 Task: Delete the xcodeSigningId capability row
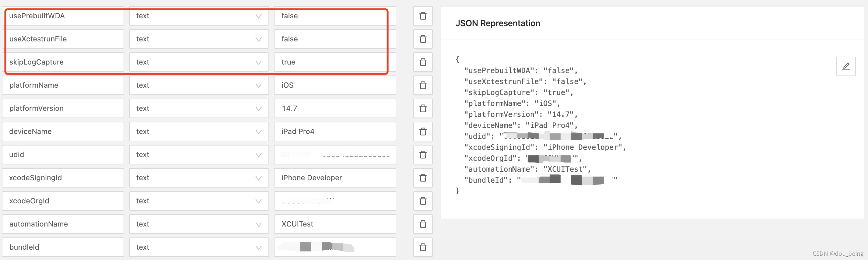coord(423,178)
